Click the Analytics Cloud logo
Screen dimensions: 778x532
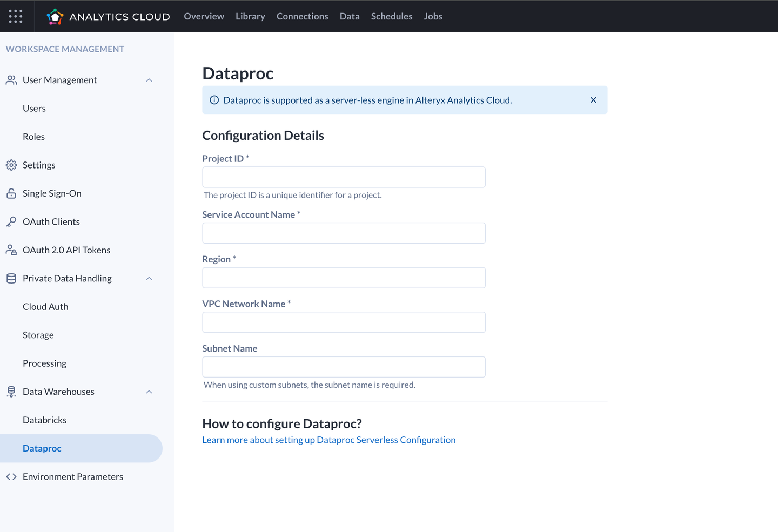click(x=55, y=16)
